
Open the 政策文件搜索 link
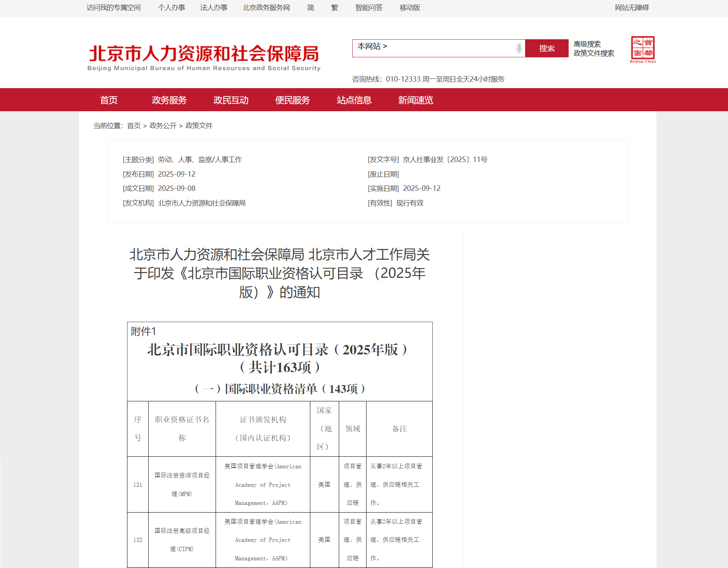click(594, 53)
